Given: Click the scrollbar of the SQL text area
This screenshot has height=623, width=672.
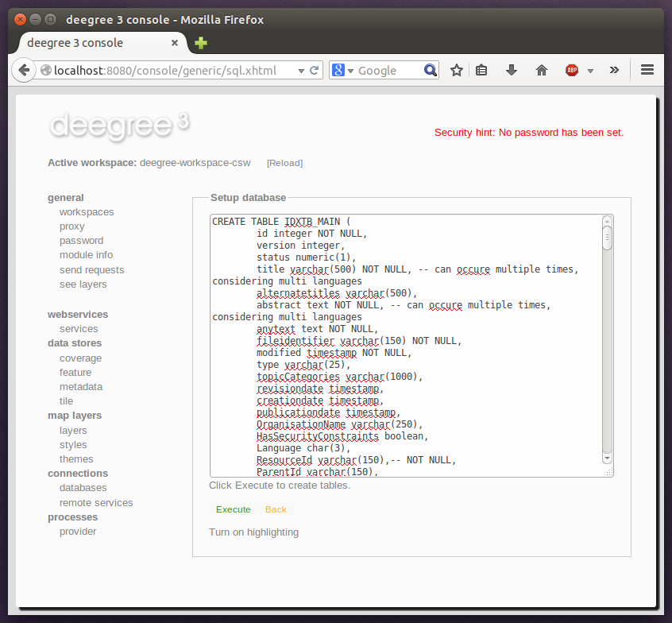Looking at the screenshot, I should pyautogui.click(x=606, y=342).
